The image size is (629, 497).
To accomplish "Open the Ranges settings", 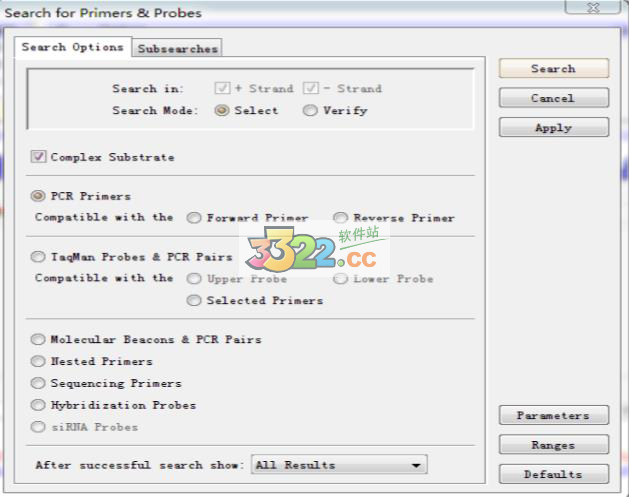I will point(554,445).
